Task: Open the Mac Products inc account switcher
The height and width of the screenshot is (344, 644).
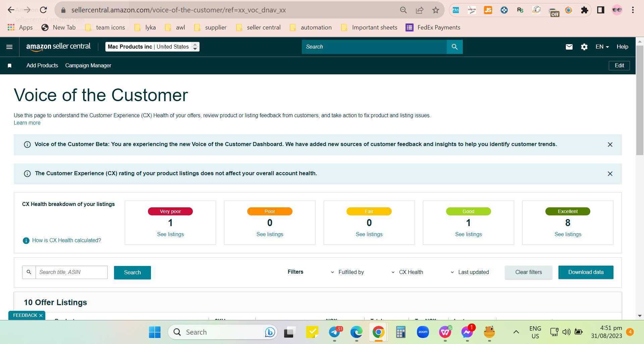Action: [153, 47]
